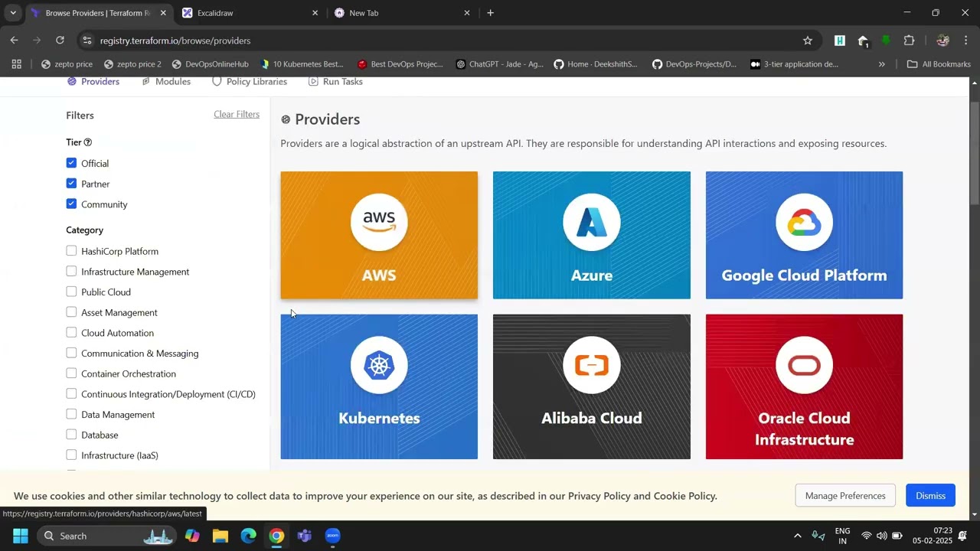The width and height of the screenshot is (980, 551).
Task: Open the Chrome profile avatar
Action: (942, 41)
